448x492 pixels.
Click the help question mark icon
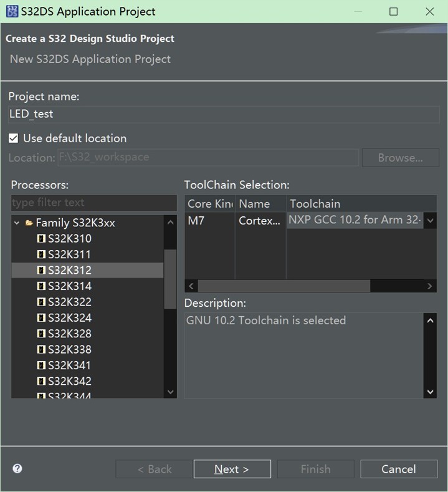[17, 469]
